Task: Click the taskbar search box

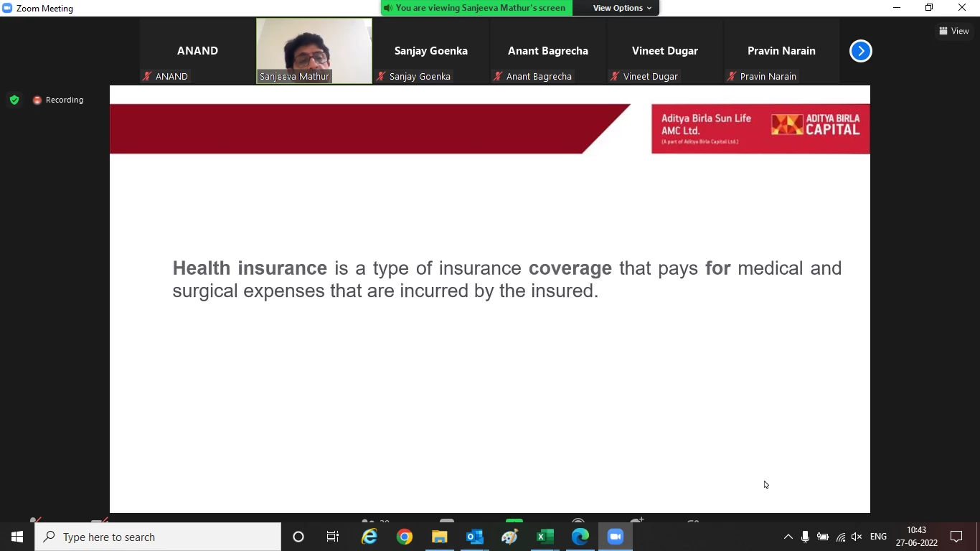Action: (158, 537)
